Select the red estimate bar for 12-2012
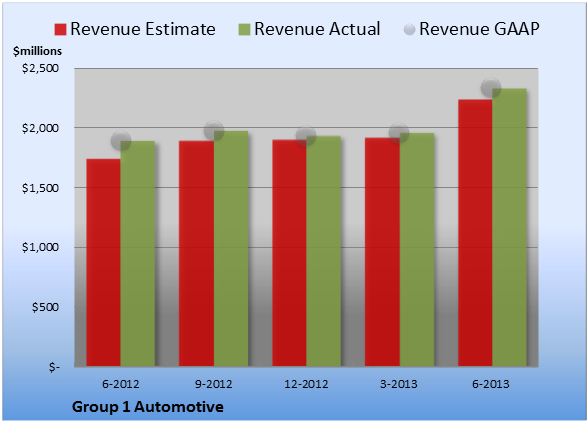Image resolution: width=588 pixels, height=422 pixels. point(290,253)
